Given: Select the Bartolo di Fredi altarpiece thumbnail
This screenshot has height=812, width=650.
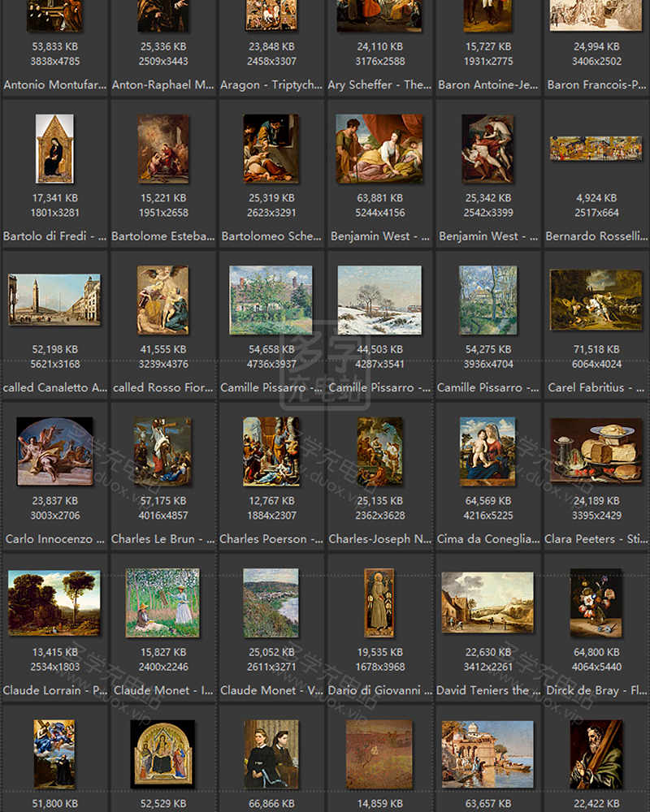Looking at the screenshot, I should pos(54,149).
